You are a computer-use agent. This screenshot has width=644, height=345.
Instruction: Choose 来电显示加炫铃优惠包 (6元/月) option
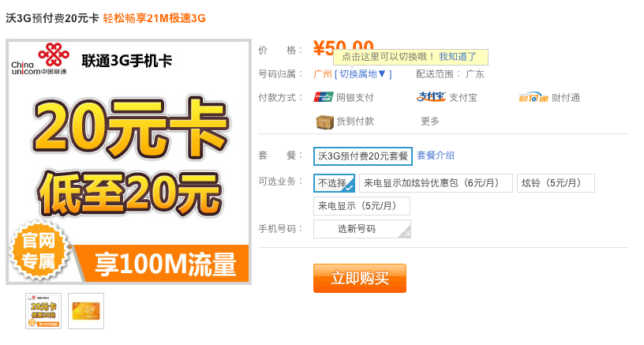[436, 183]
